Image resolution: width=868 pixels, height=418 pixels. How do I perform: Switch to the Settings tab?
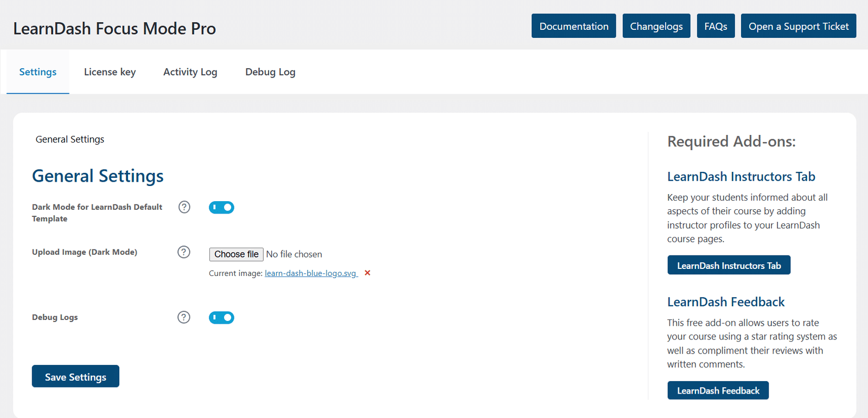[x=38, y=72]
